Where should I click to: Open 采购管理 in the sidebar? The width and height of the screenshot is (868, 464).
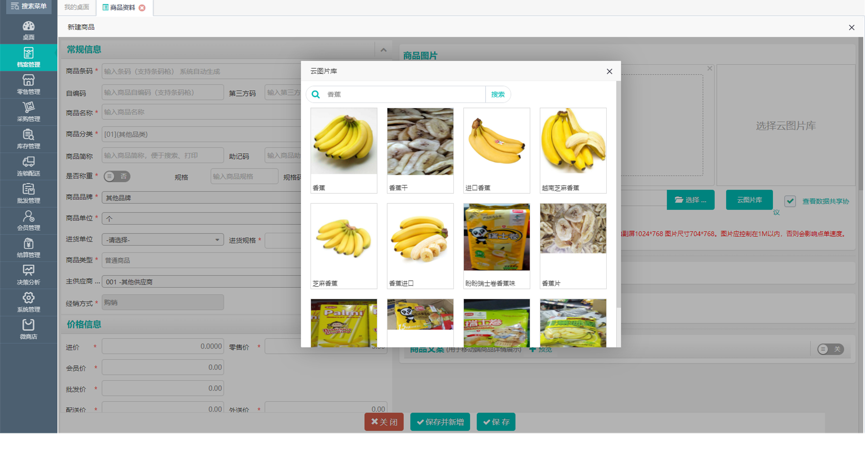(28, 112)
